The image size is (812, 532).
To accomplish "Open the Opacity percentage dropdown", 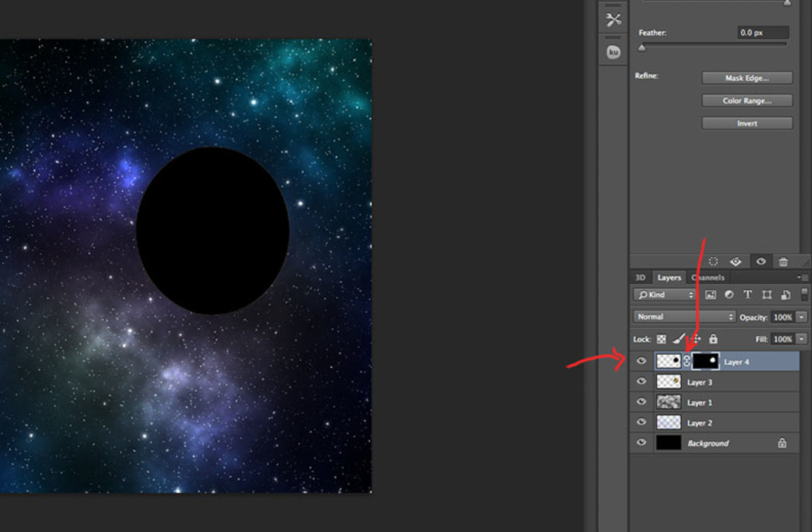I will [x=800, y=316].
